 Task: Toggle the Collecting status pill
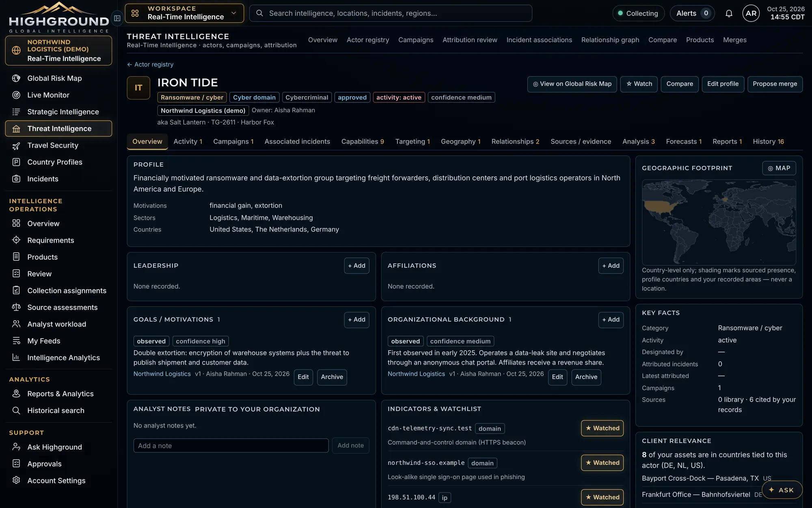(x=638, y=13)
